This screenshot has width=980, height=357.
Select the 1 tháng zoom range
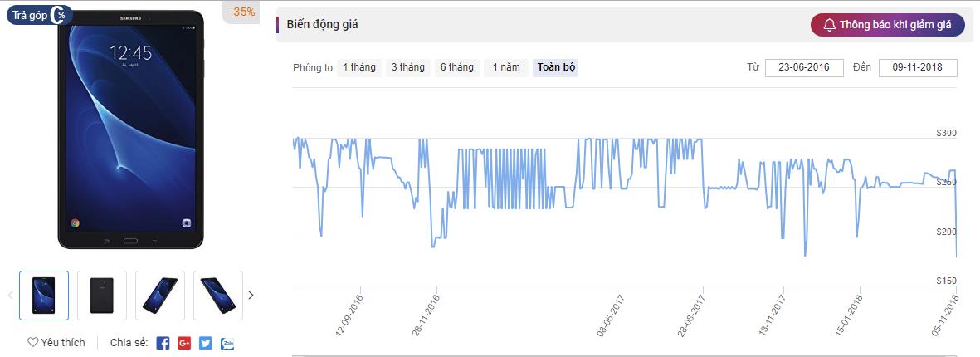click(x=358, y=67)
